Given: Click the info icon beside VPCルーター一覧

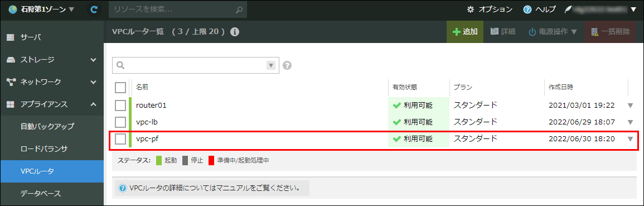Looking at the screenshot, I should coord(235,32).
